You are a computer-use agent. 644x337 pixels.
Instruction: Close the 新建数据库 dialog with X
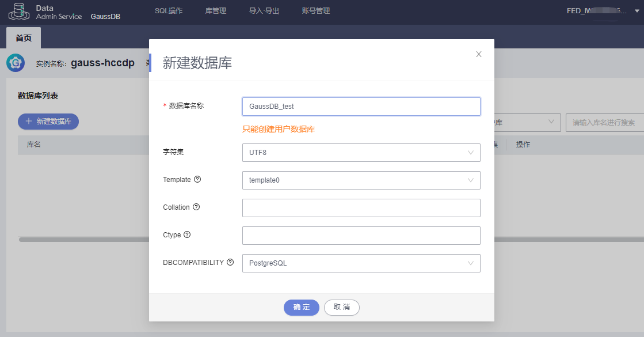478,54
